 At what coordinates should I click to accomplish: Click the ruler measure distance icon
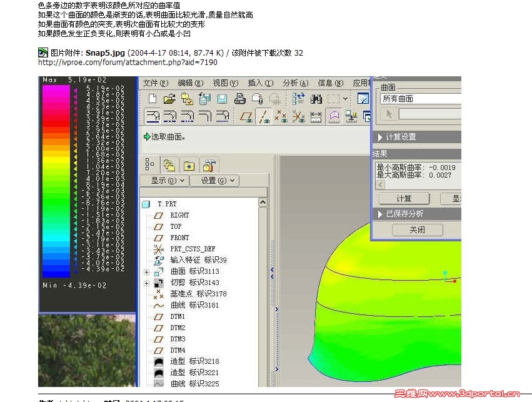pyautogui.click(x=316, y=117)
